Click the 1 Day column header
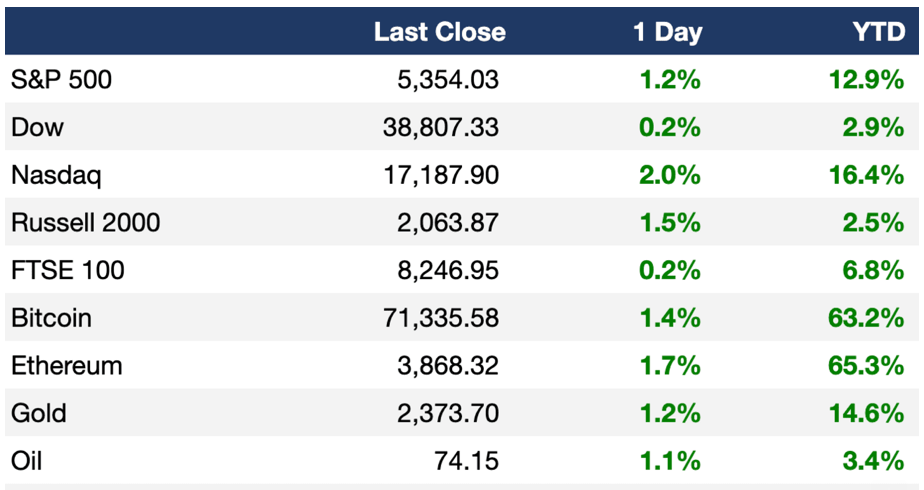This screenshot has height=490, width=924. (668, 32)
